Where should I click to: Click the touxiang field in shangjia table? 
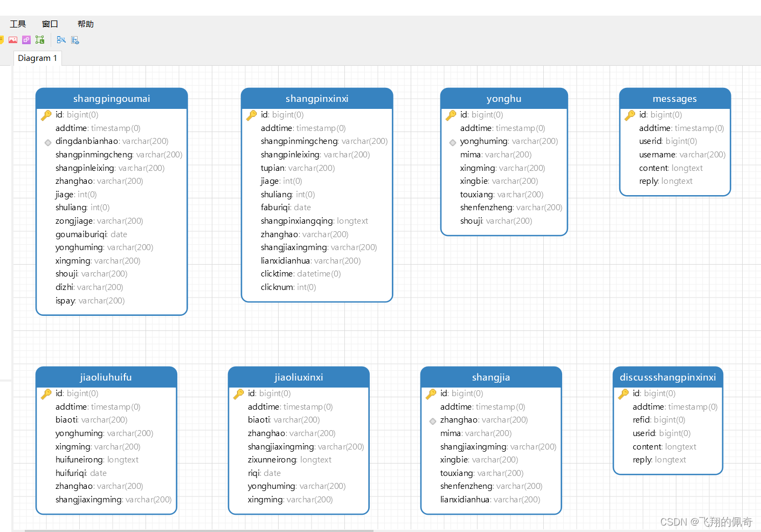(482, 473)
